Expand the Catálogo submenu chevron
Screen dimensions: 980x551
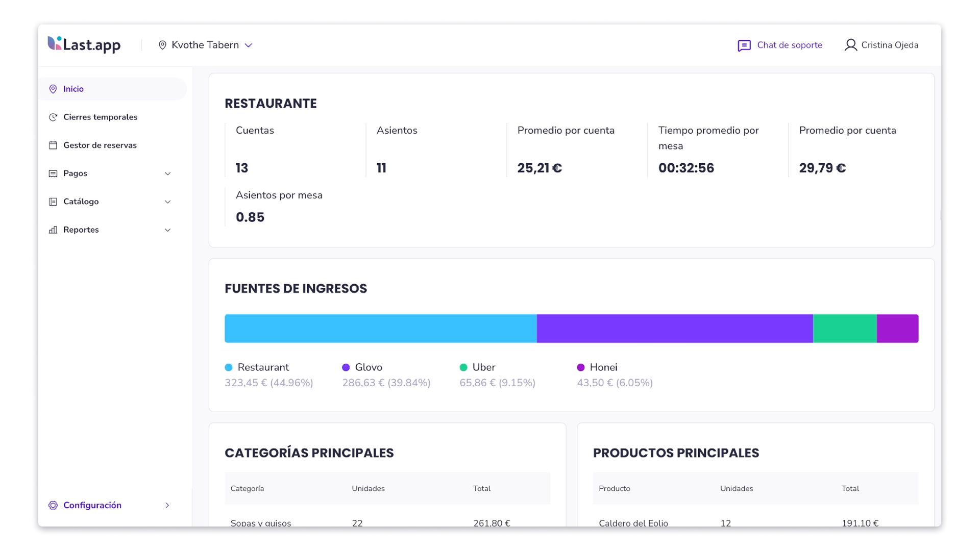167,202
